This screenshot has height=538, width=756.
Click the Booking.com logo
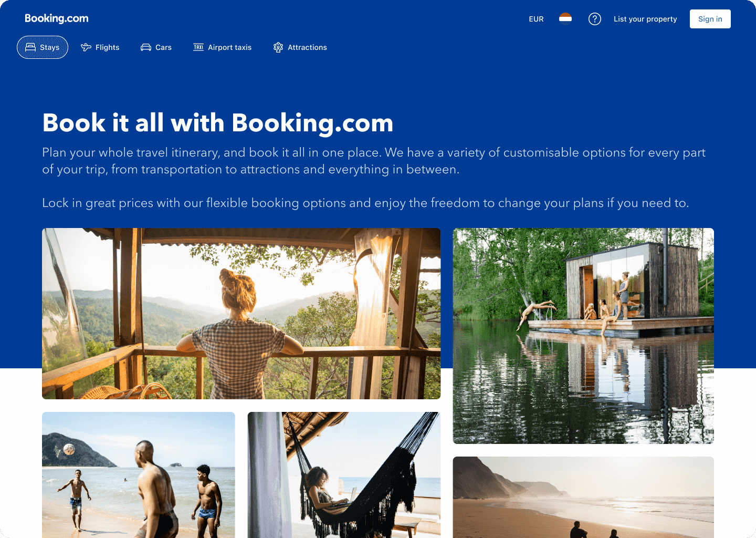[57, 18]
